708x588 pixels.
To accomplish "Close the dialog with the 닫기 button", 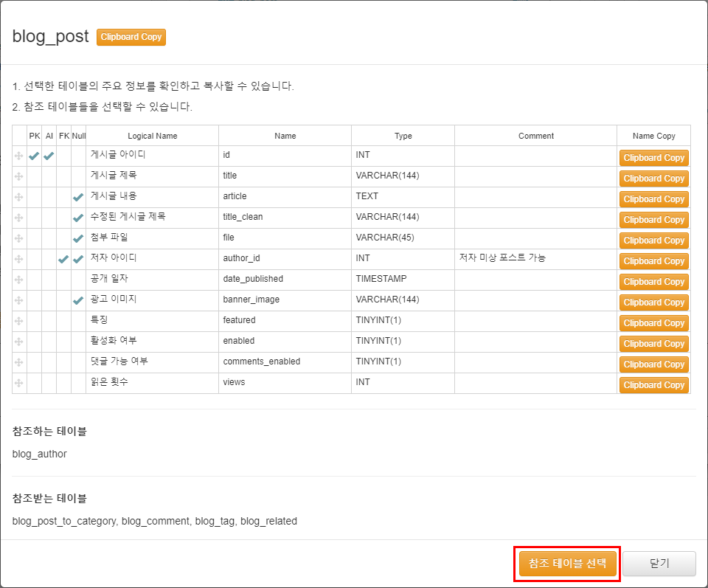I will click(659, 564).
